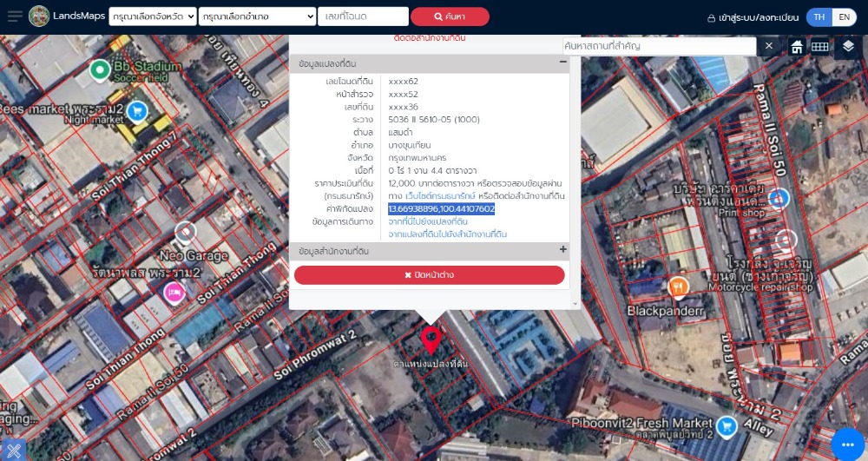Clear the landmark search with X icon

pos(769,46)
